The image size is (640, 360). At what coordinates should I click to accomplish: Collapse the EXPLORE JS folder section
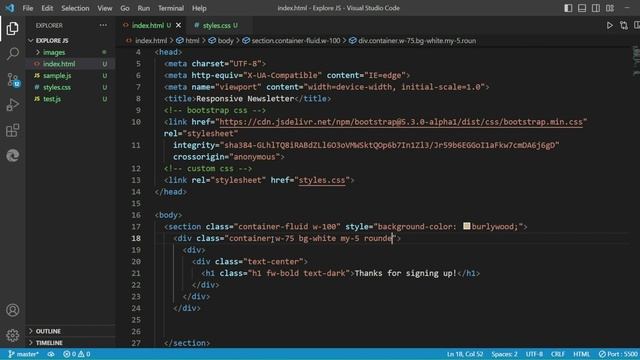click(71, 40)
